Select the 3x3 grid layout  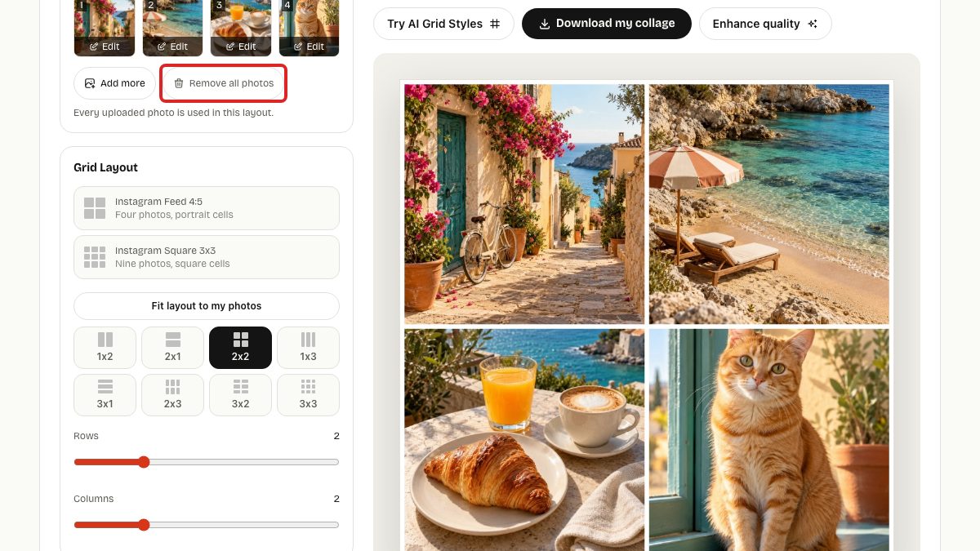coord(308,395)
